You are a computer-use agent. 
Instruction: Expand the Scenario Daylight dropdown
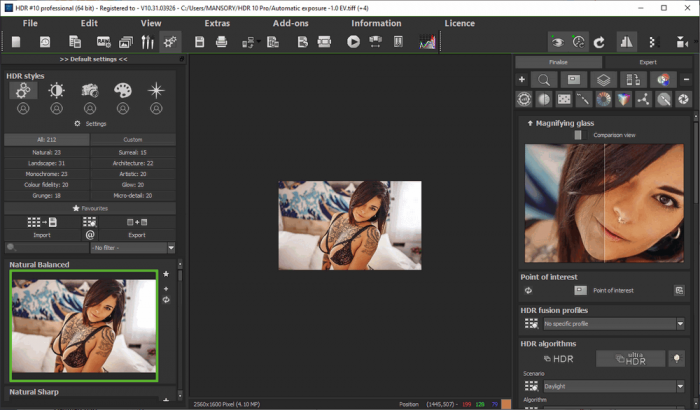614,386
